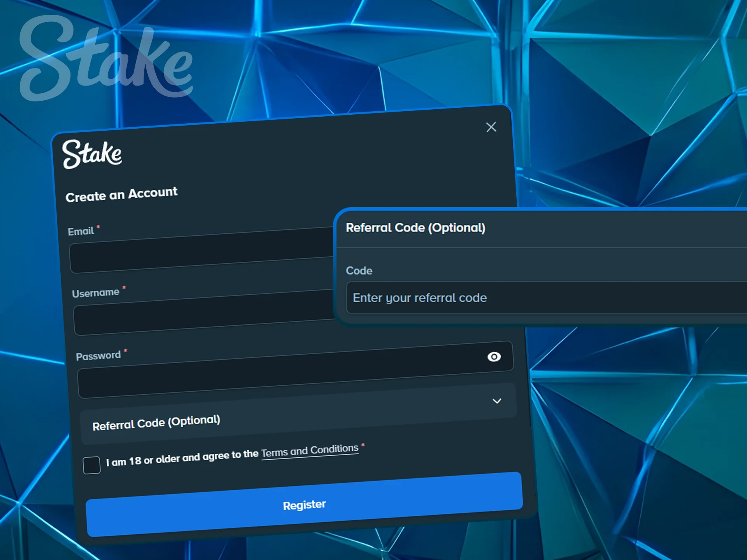Click the Register button
The image size is (747, 560).
pyautogui.click(x=304, y=505)
